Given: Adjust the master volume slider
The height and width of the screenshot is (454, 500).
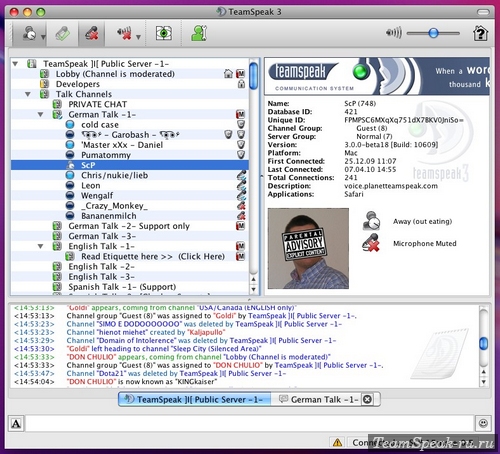Looking at the screenshot, I should coord(433,33).
